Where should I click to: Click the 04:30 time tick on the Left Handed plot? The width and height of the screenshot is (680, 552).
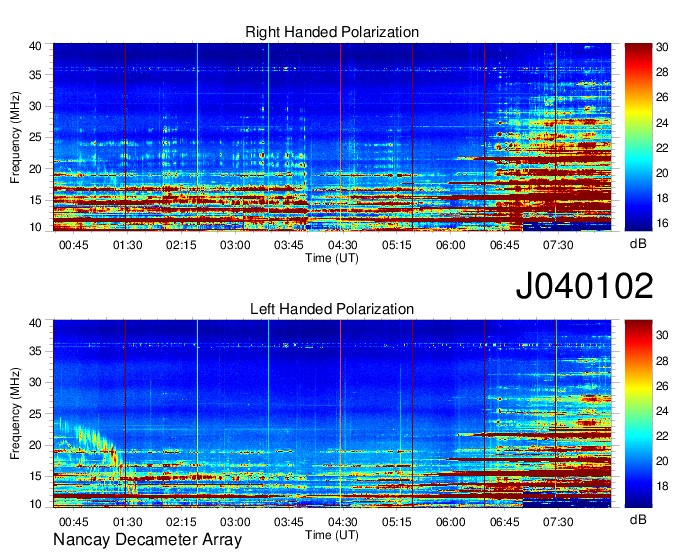343,522
